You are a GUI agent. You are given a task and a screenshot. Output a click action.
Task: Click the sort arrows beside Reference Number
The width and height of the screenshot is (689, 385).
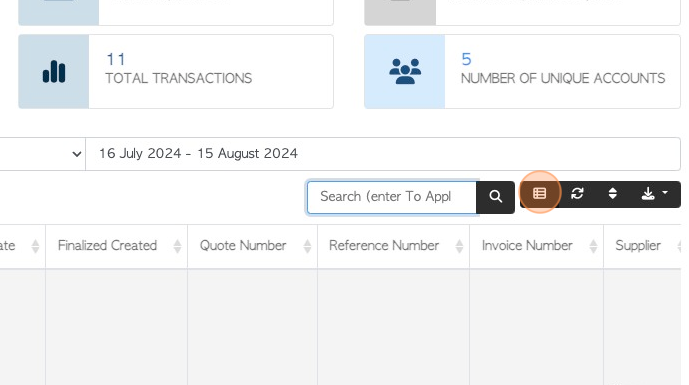(459, 247)
